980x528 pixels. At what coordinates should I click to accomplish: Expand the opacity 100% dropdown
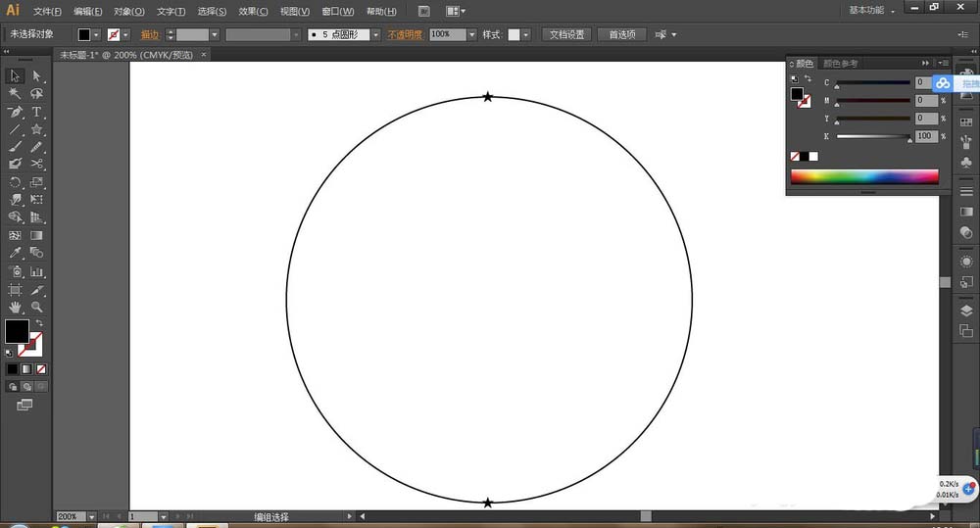click(x=472, y=35)
